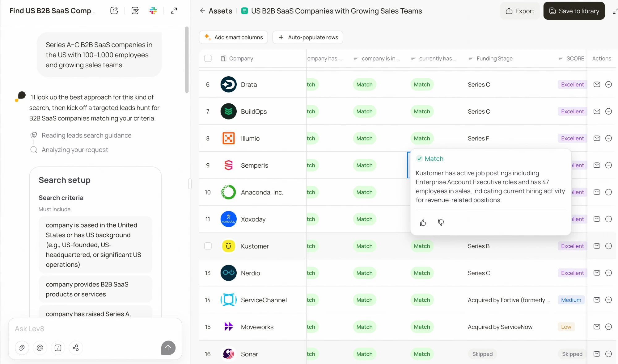Click the Export button

coord(520,11)
